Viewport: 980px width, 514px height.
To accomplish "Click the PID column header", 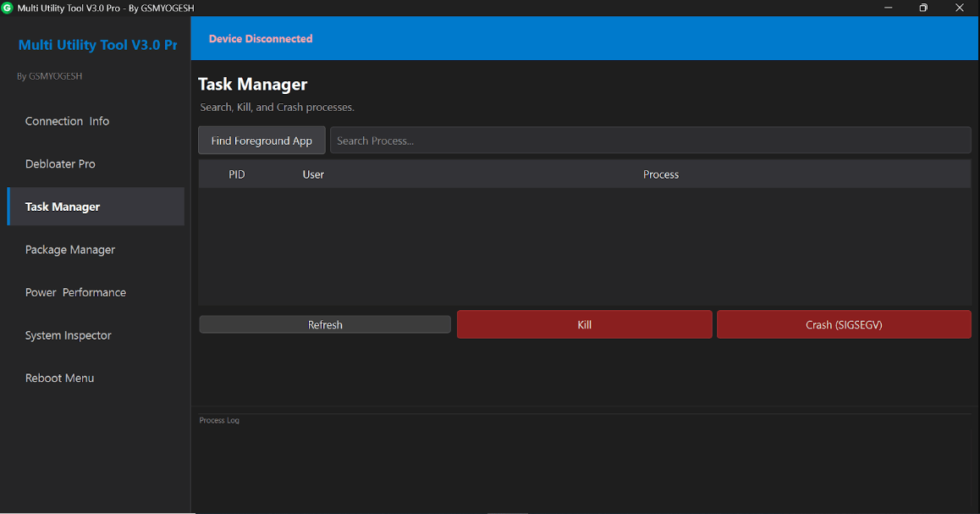I will pyautogui.click(x=237, y=174).
